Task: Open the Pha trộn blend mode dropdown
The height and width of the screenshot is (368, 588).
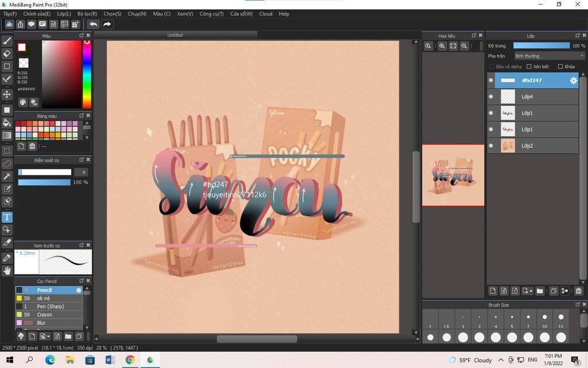Action: point(549,56)
